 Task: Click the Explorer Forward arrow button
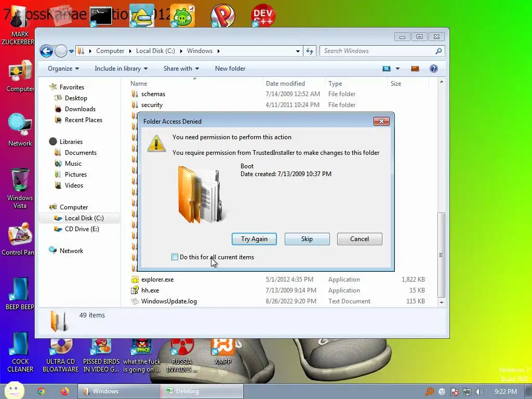[61, 51]
